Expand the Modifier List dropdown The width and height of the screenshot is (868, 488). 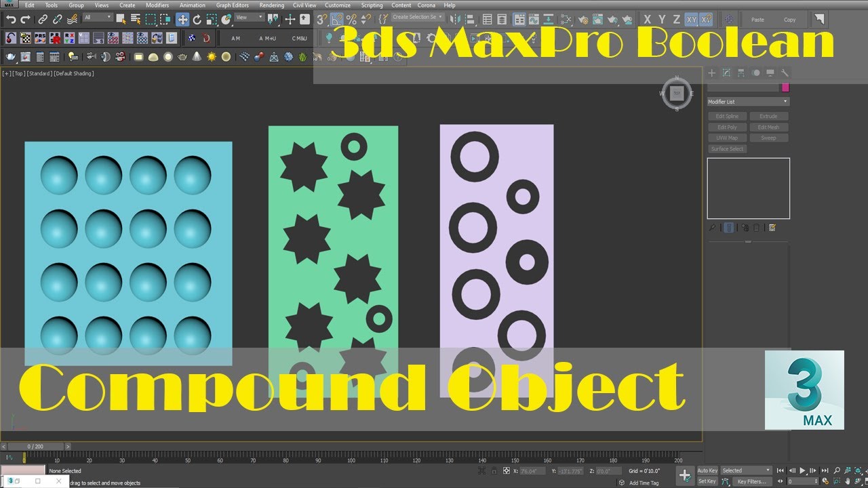[748, 102]
